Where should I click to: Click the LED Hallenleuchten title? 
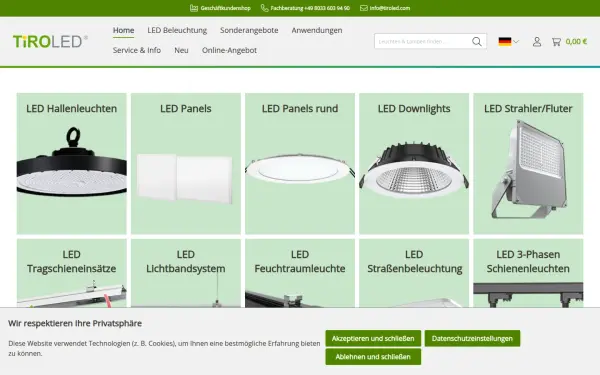point(72,109)
